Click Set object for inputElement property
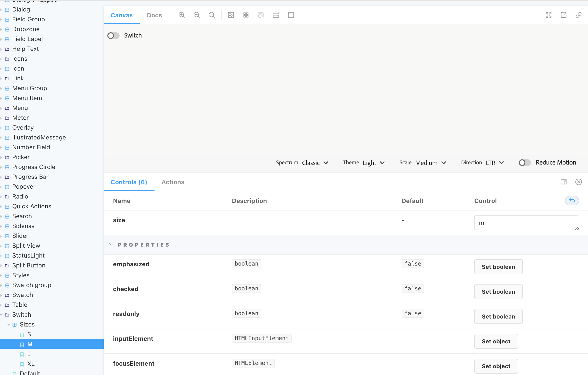Viewport: 588px width, 375px height. [x=496, y=341]
